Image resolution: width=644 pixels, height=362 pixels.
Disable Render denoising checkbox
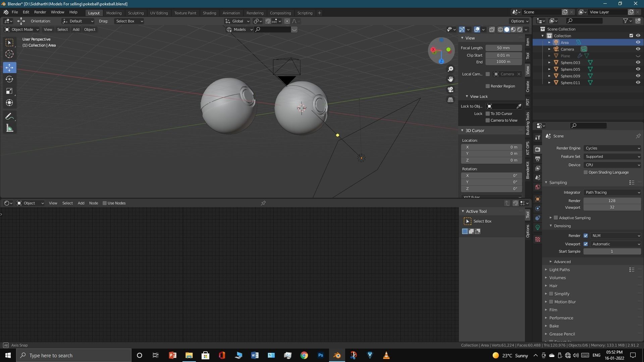(586, 236)
